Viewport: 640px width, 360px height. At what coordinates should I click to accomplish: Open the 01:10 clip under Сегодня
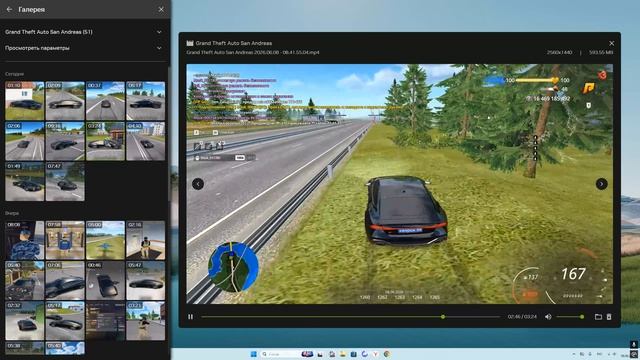(x=24, y=101)
